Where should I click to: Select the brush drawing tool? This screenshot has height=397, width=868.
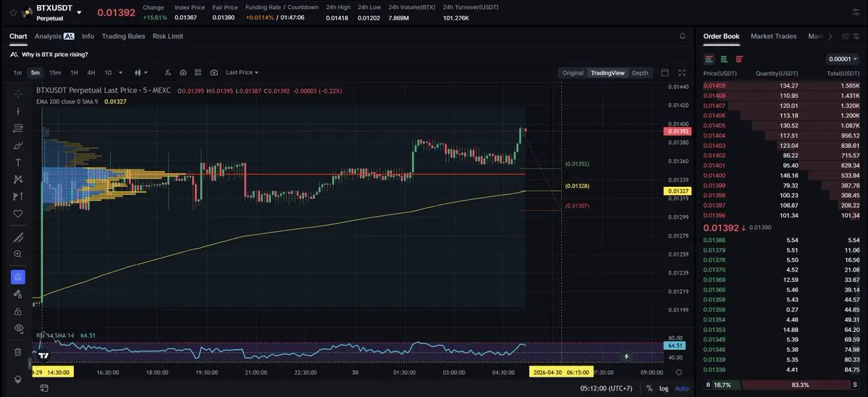point(17,146)
